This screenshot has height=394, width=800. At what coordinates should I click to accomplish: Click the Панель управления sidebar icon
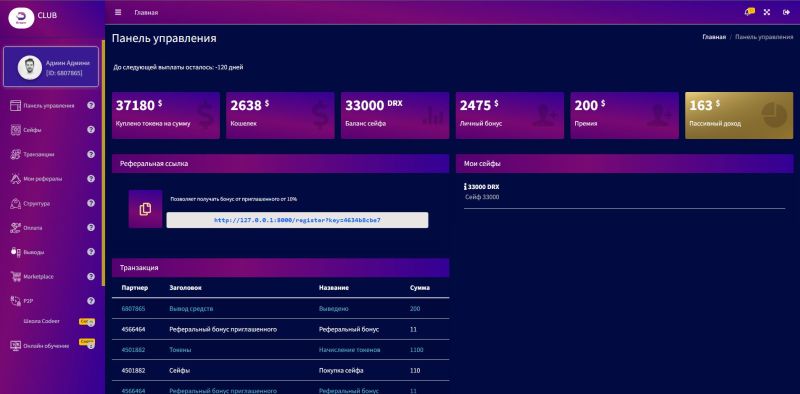point(15,106)
